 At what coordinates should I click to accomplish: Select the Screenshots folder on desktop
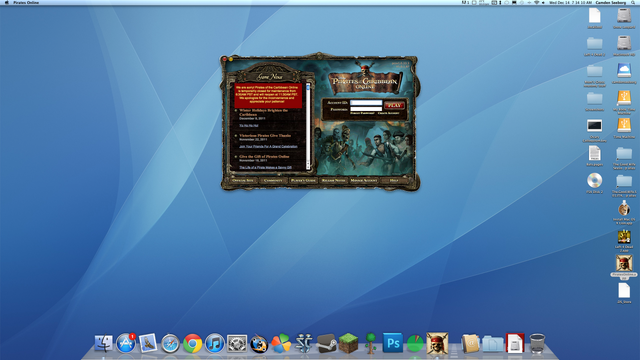(x=595, y=100)
